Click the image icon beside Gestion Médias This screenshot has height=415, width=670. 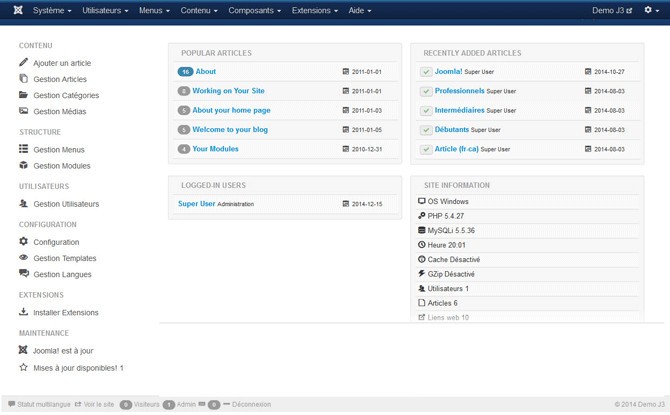click(x=24, y=111)
